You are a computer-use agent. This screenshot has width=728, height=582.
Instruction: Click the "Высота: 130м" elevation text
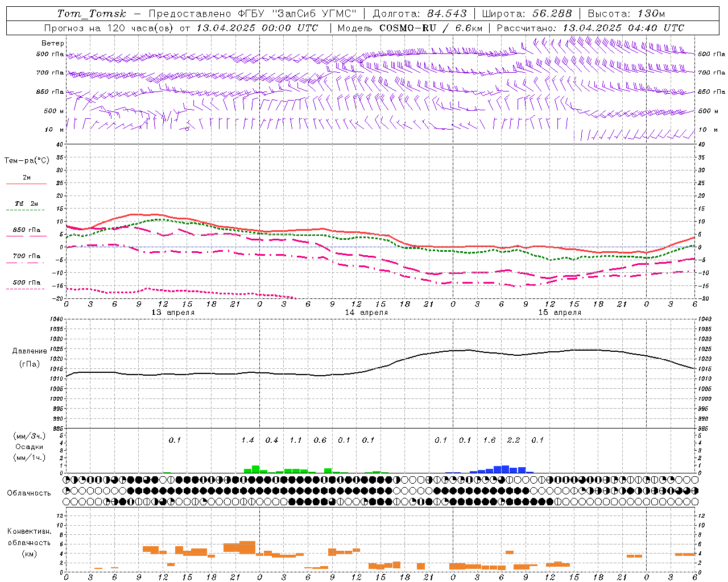click(626, 14)
